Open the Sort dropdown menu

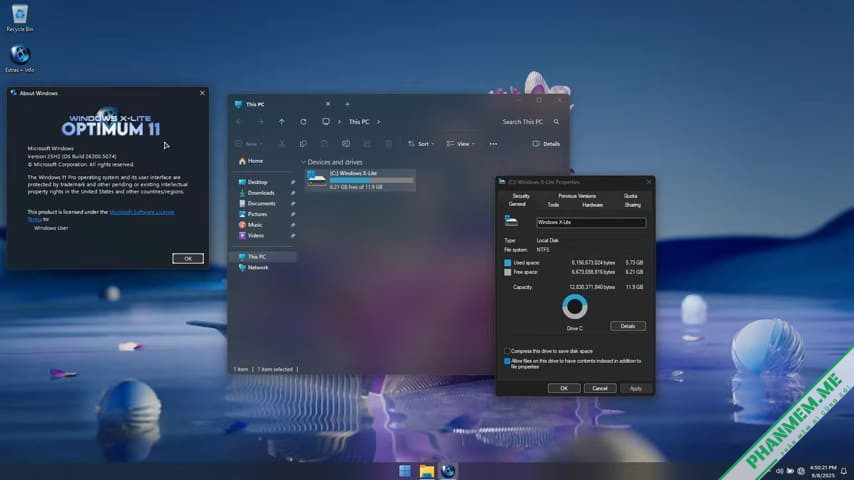click(x=420, y=144)
